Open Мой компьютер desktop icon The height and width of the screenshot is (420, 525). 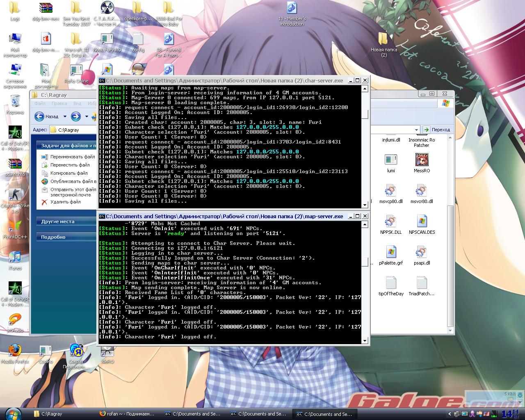tap(15, 45)
